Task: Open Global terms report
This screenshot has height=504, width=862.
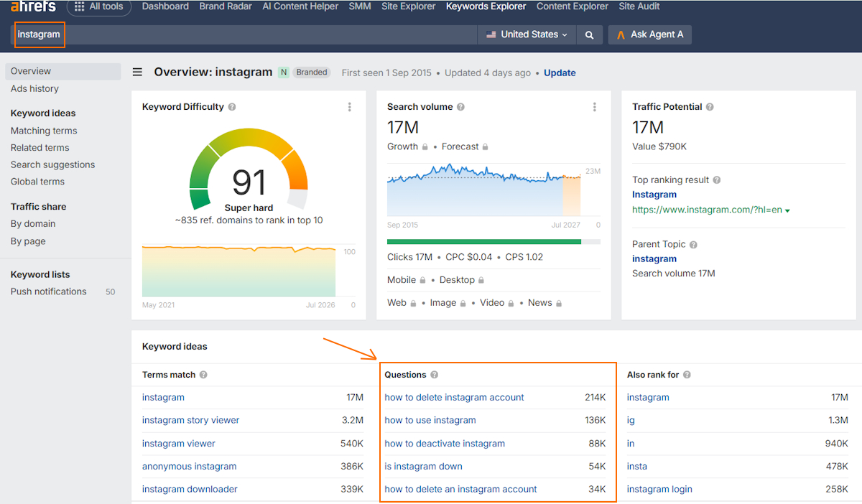Action: coord(37,182)
